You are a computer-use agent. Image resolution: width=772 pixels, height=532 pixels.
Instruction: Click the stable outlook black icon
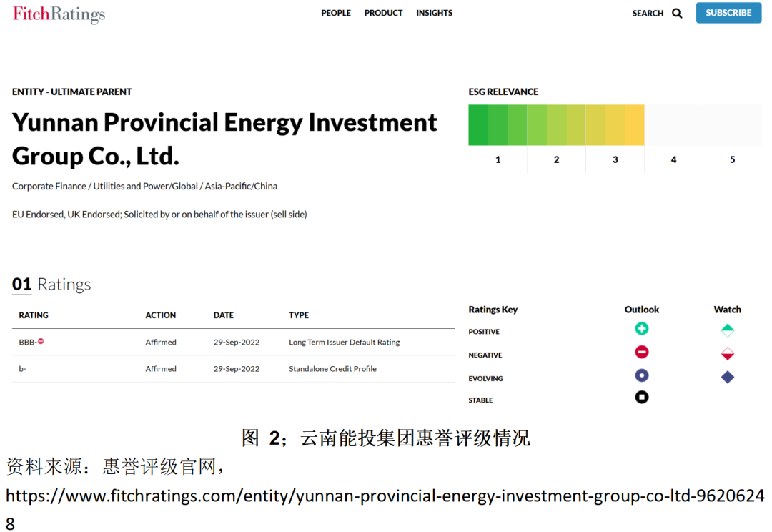pyautogui.click(x=641, y=397)
